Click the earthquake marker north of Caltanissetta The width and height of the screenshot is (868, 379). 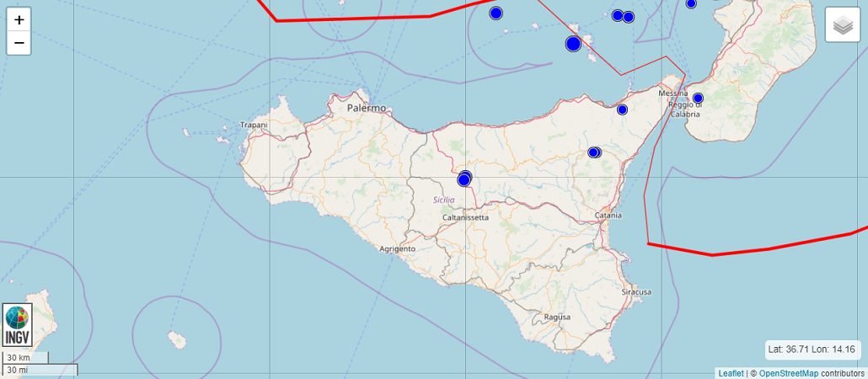[x=464, y=179]
